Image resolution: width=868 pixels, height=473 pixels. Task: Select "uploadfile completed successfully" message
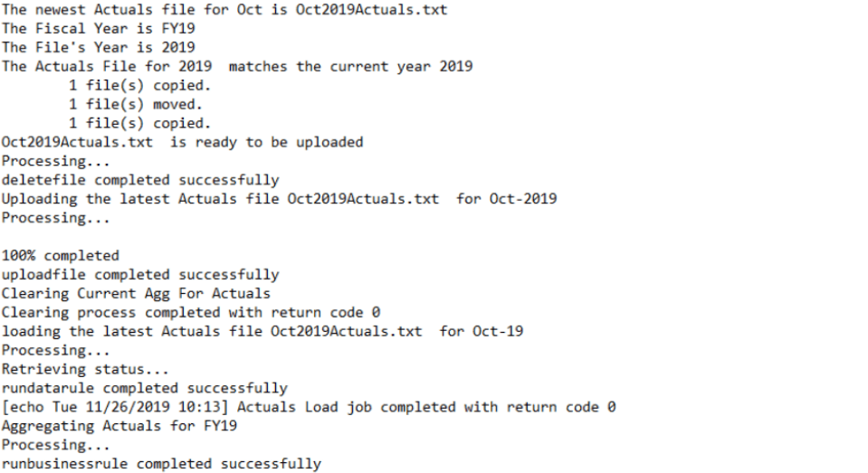click(139, 274)
